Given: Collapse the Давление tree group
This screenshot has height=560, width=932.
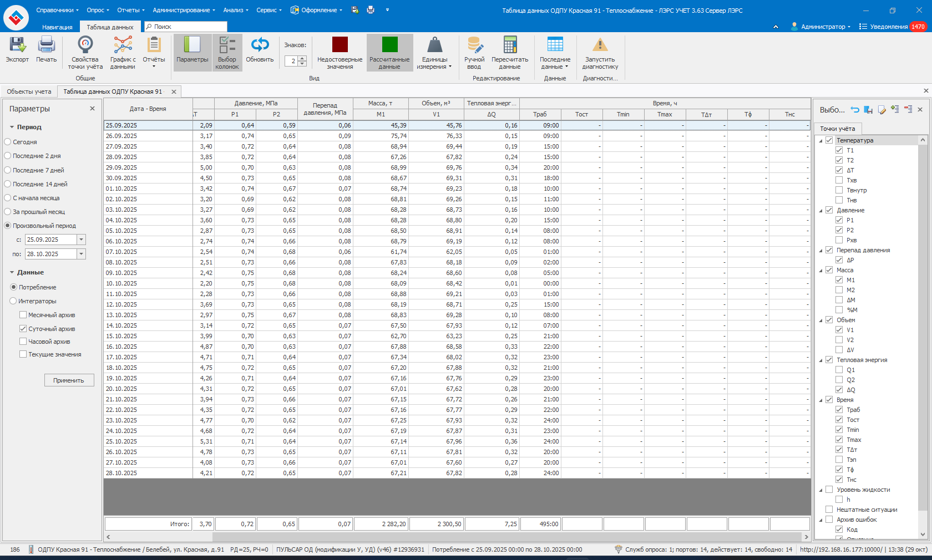Looking at the screenshot, I should (x=821, y=211).
